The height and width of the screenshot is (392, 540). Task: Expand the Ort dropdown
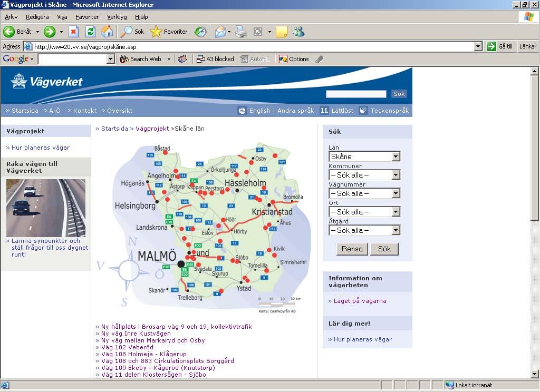click(x=396, y=212)
